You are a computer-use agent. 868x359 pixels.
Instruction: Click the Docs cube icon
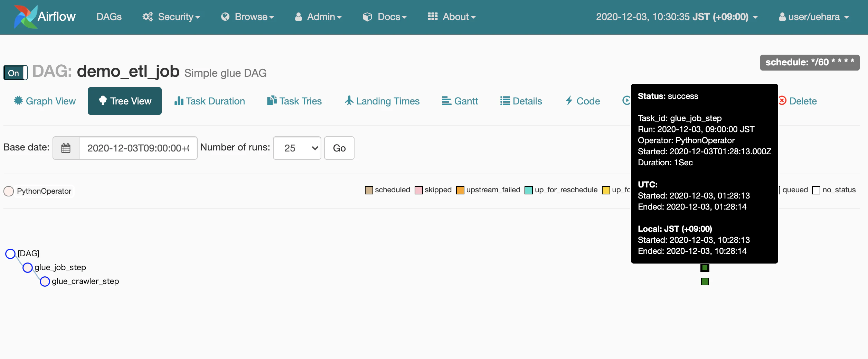click(367, 17)
